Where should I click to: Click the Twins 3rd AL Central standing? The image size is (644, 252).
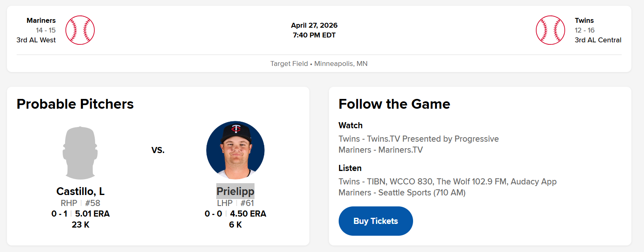(x=598, y=40)
